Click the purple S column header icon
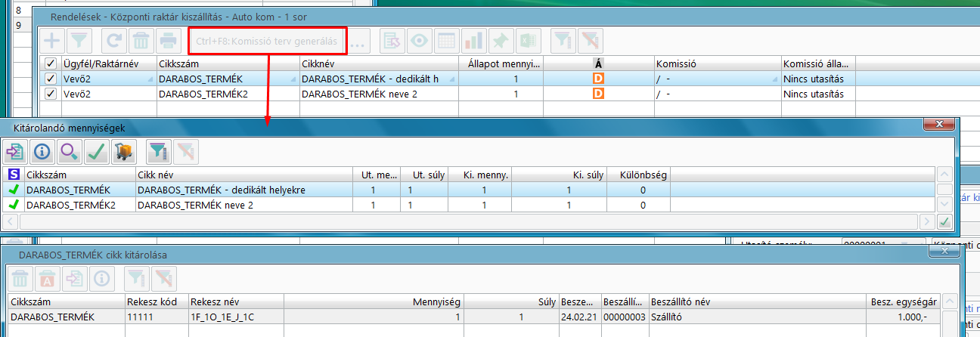 pyautogui.click(x=13, y=175)
